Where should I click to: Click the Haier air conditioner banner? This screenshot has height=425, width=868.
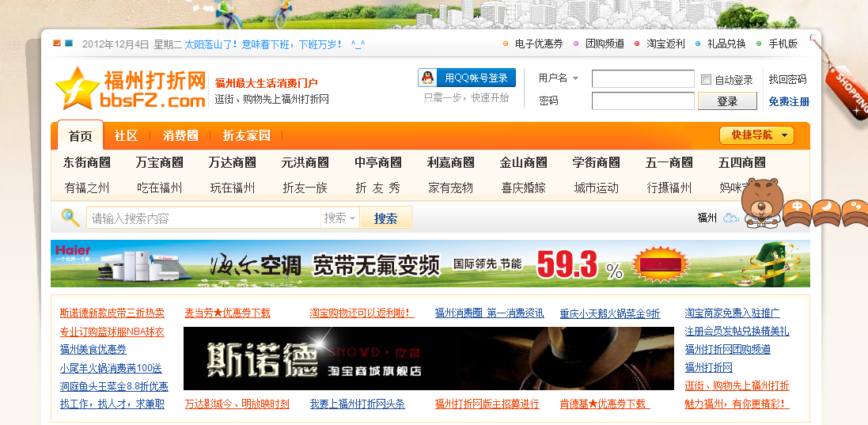click(430, 264)
